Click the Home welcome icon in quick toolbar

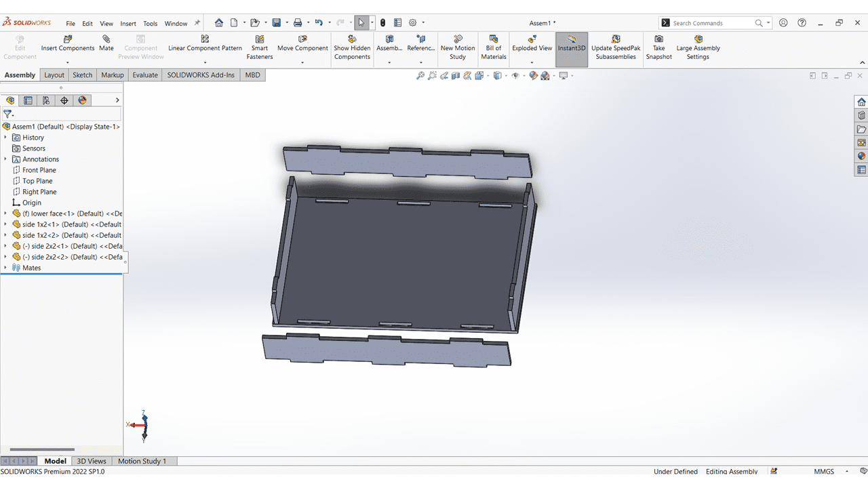point(218,22)
